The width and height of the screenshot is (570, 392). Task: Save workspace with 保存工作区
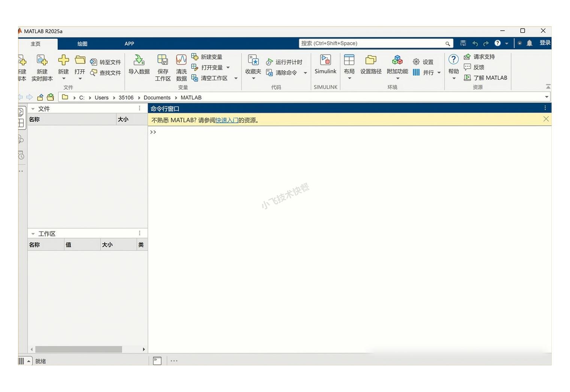click(x=163, y=67)
